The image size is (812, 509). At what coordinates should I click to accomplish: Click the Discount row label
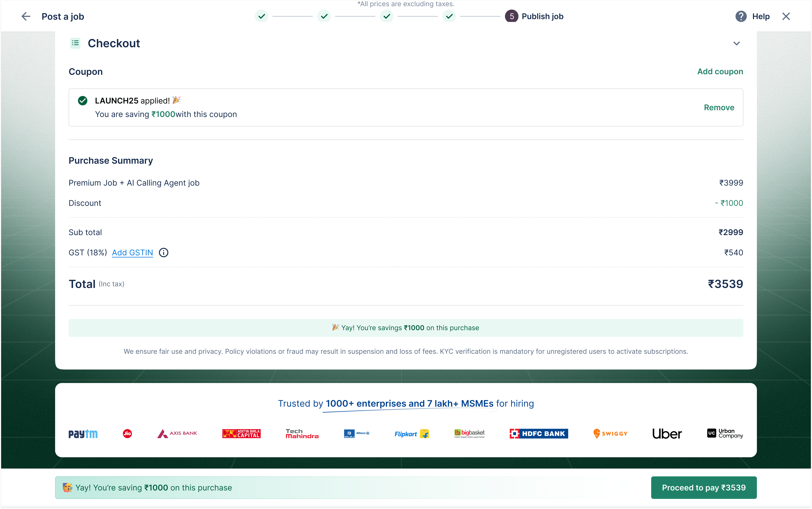click(x=85, y=203)
